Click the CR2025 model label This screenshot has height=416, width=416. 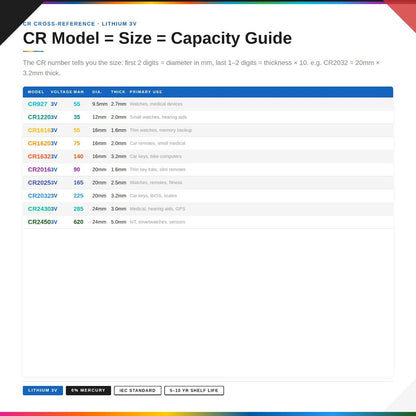coord(39,183)
